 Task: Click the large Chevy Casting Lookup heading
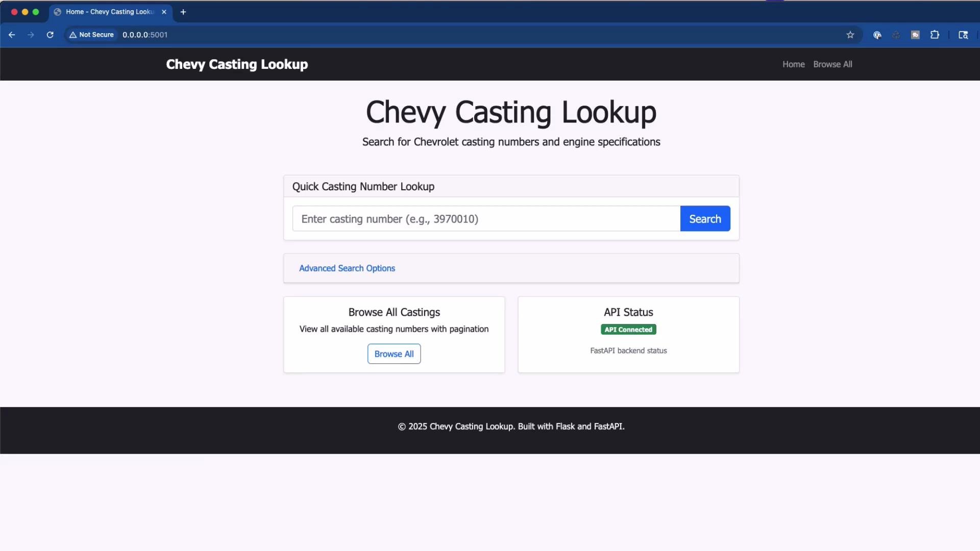pyautogui.click(x=511, y=112)
